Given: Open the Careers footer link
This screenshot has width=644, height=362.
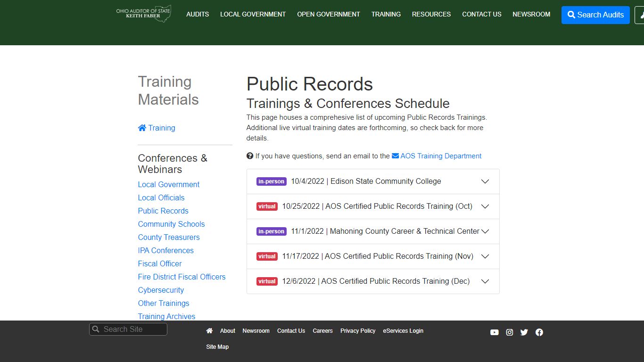Looking at the screenshot, I should tap(322, 331).
